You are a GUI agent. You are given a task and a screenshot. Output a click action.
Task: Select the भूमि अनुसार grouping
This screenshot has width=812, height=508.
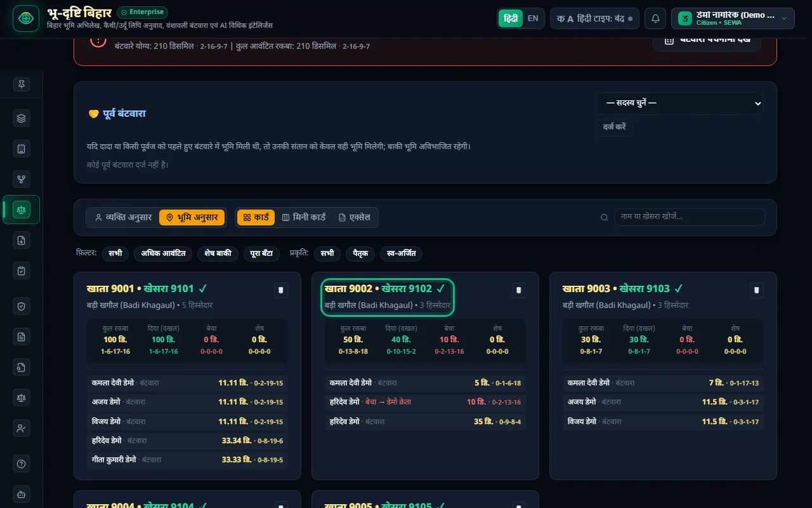pyautogui.click(x=192, y=217)
